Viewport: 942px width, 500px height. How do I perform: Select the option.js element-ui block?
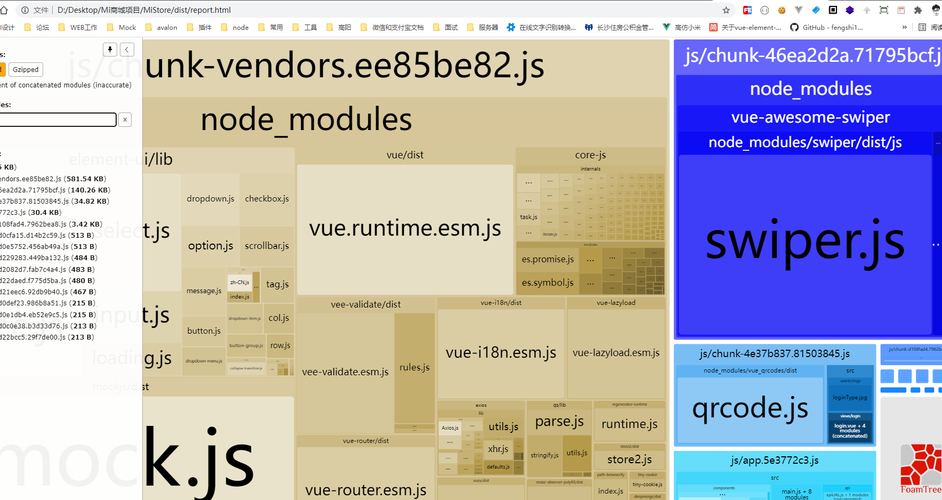[x=210, y=246]
